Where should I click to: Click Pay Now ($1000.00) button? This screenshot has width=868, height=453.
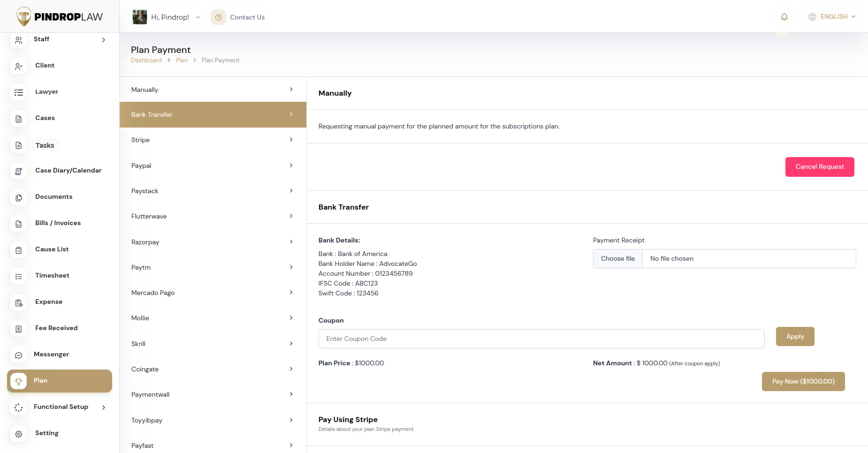coord(803,381)
